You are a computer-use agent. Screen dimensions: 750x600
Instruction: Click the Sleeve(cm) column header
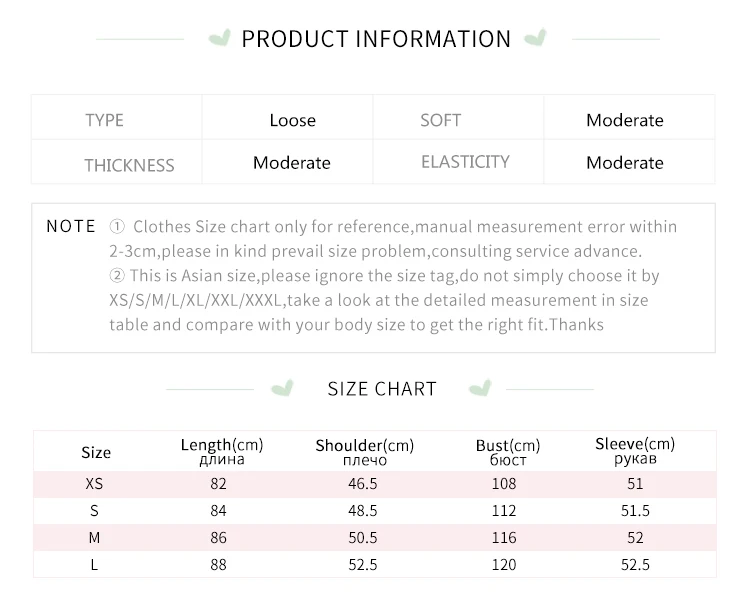tap(635, 450)
